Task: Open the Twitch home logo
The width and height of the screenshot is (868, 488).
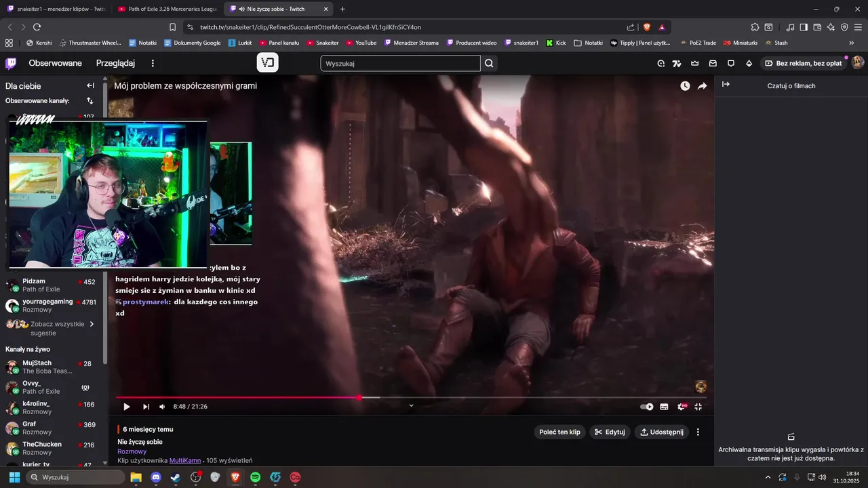Action: (11, 63)
